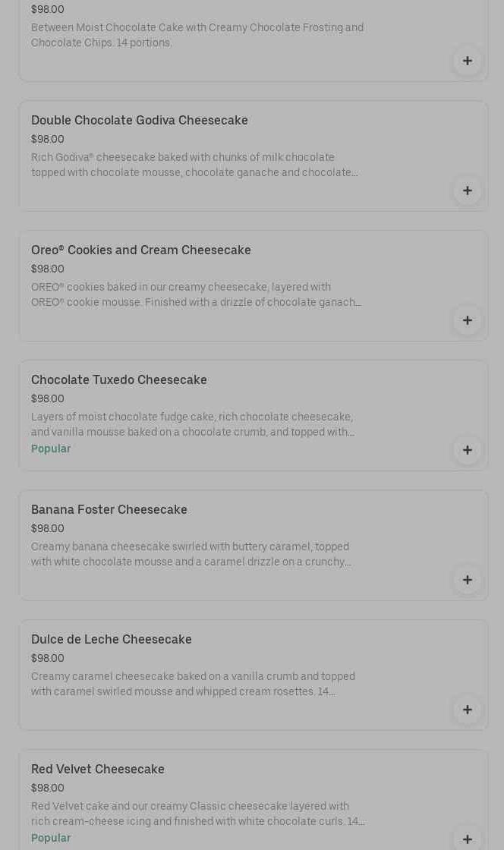Add Red Velvet Cheesecake via plus icon
The width and height of the screenshot is (504, 850).
click(467, 839)
